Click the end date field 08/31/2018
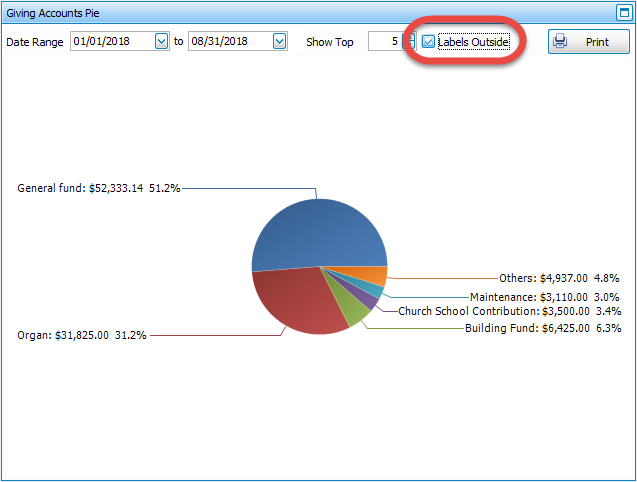The image size is (637, 482). click(229, 42)
